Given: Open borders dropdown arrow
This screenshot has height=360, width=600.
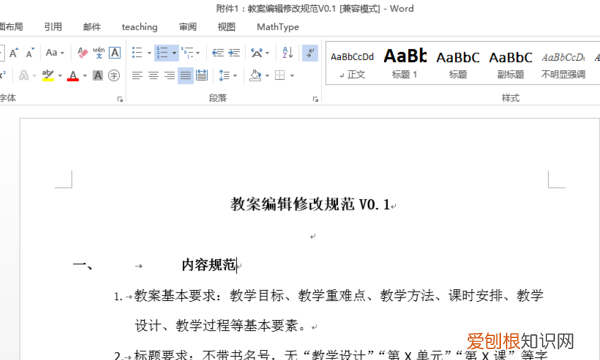Looking at the screenshot, I should click(292, 76).
